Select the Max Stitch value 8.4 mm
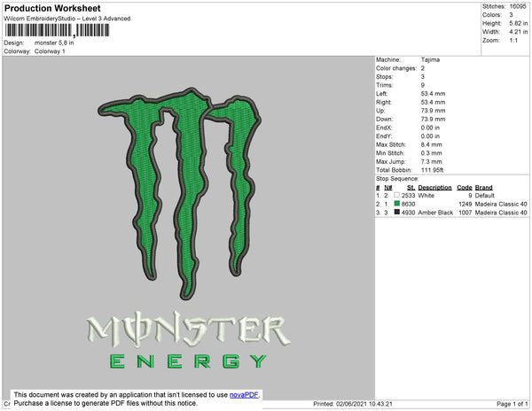The image size is (532, 411). pyautogui.click(x=432, y=144)
